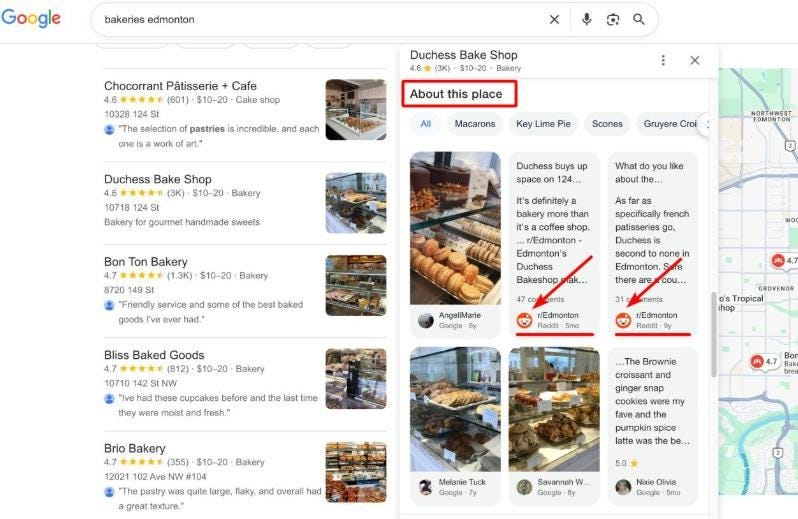Click the Duchess Bake Shop panel title
The width and height of the screenshot is (798, 519).
point(464,55)
